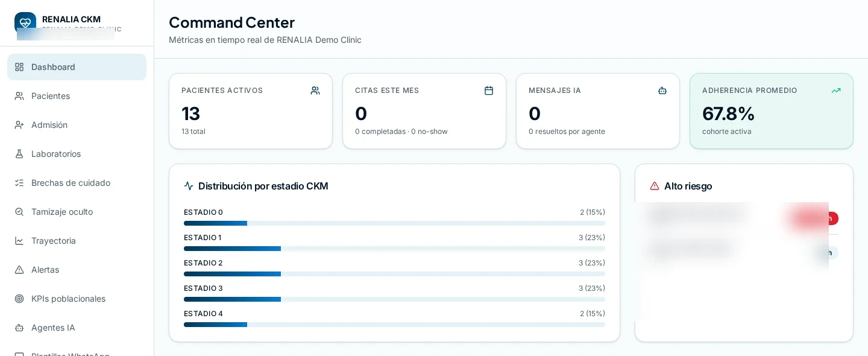This screenshot has height=356, width=868.
Task: Click the ESTADIO 2 progress bar
Action: click(x=394, y=274)
